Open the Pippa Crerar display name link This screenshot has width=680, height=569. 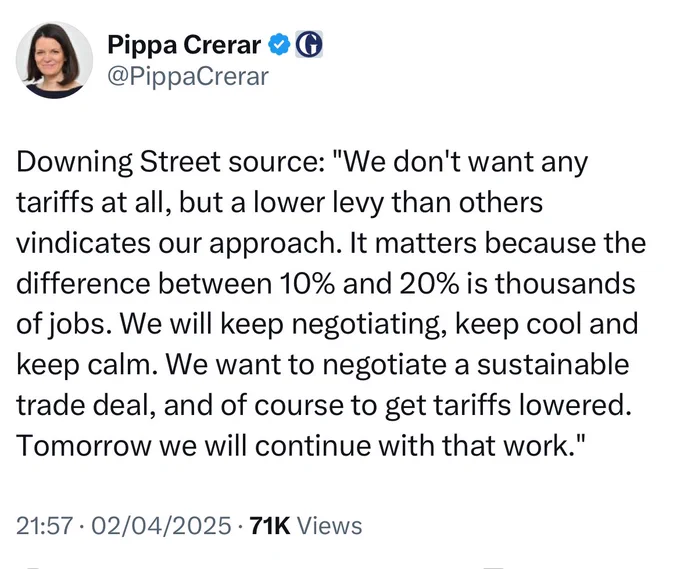point(184,44)
